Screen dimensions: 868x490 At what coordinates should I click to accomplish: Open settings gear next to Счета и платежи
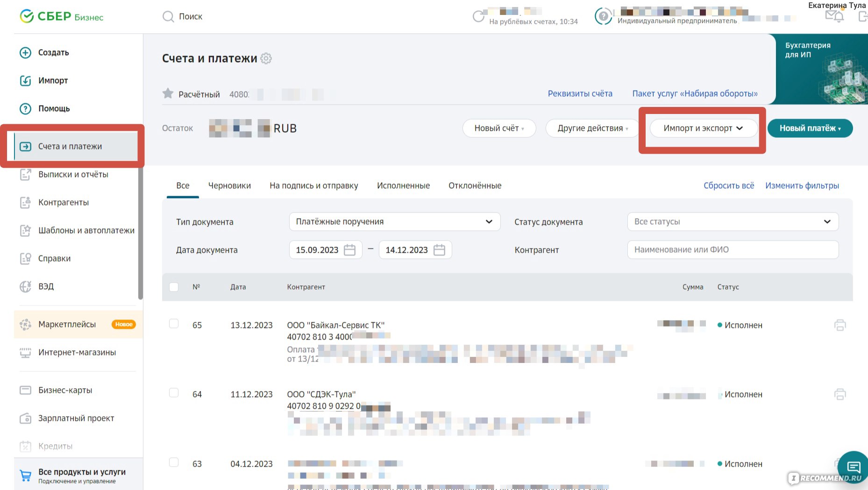coord(266,58)
